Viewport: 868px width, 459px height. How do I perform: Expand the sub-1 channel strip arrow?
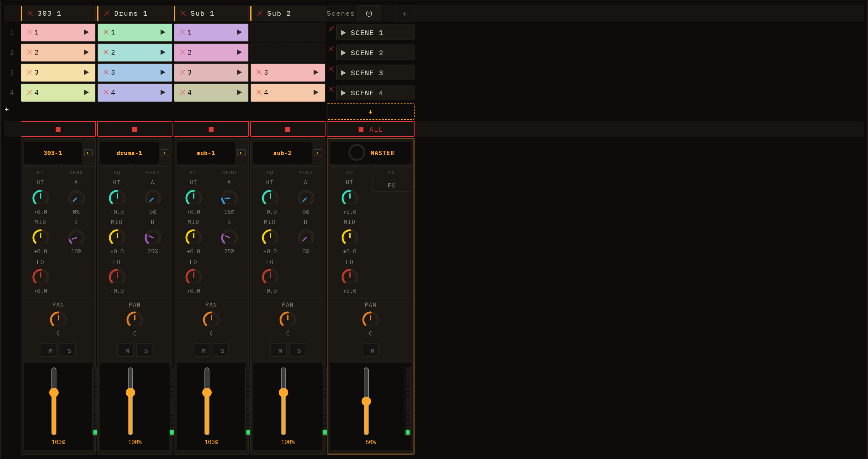(241, 153)
